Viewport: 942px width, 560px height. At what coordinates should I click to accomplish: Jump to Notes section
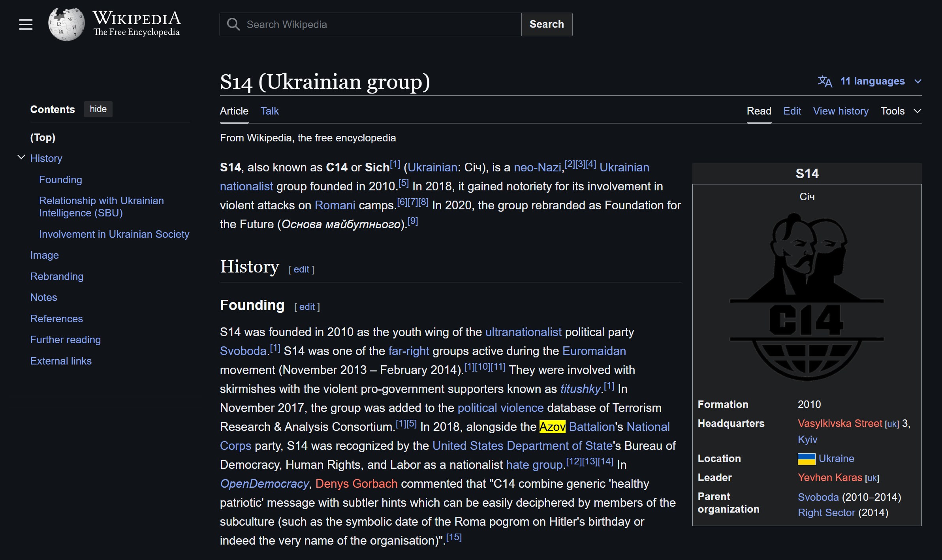[43, 297]
